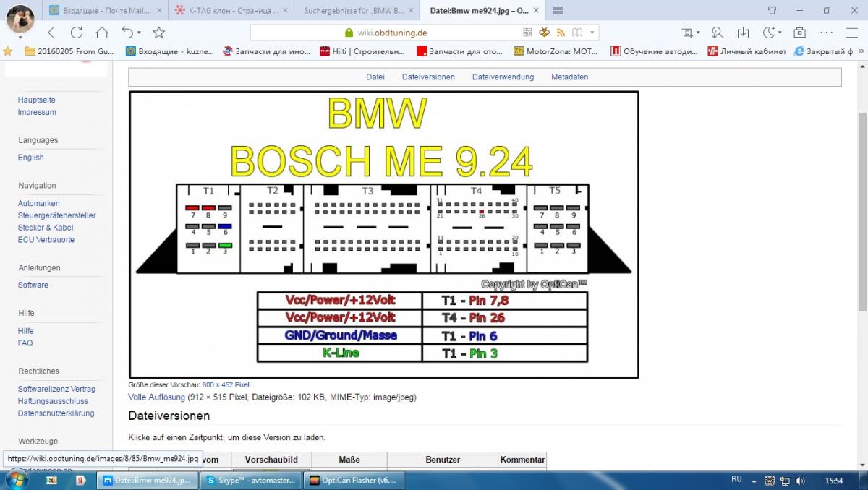Jump to the Dateiversionen section tab
Viewport: 868px width, 490px height.
tap(428, 77)
